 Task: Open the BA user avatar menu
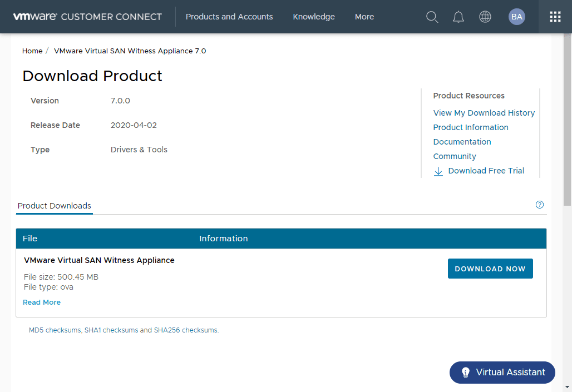[x=517, y=17]
